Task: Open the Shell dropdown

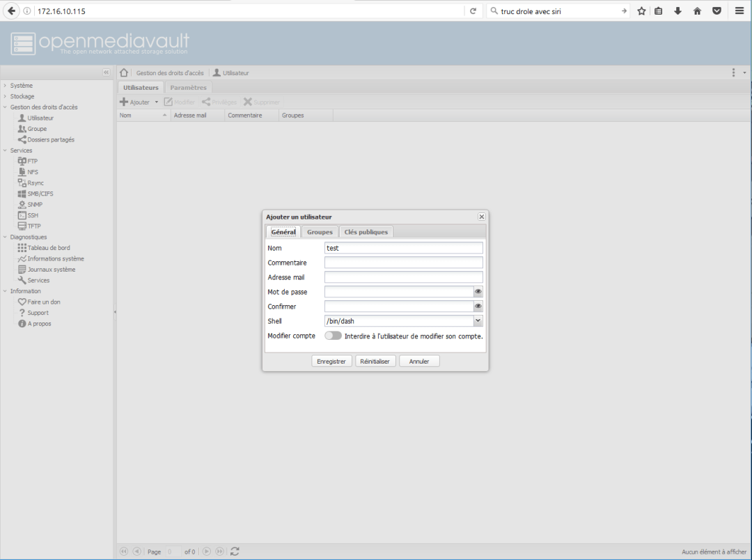Action: click(x=479, y=320)
